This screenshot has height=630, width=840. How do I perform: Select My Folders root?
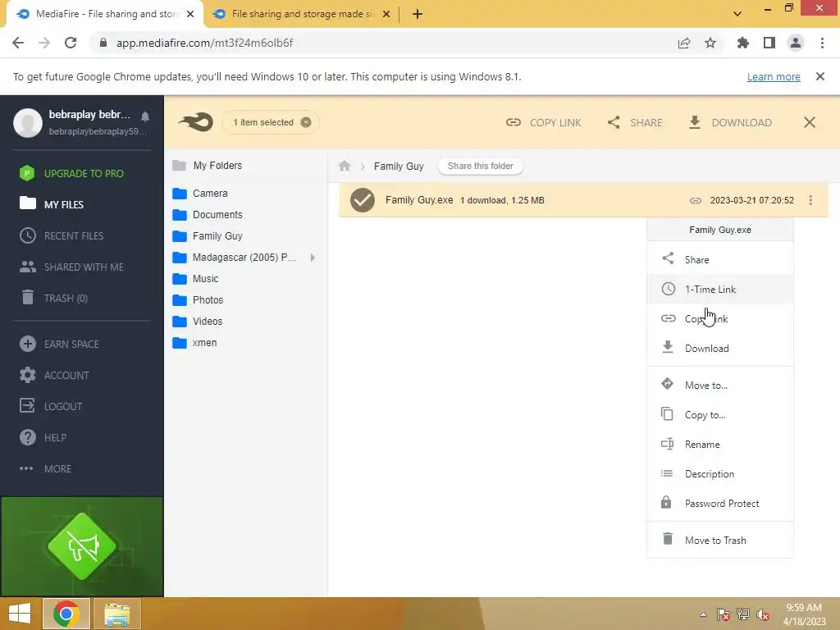point(208,166)
